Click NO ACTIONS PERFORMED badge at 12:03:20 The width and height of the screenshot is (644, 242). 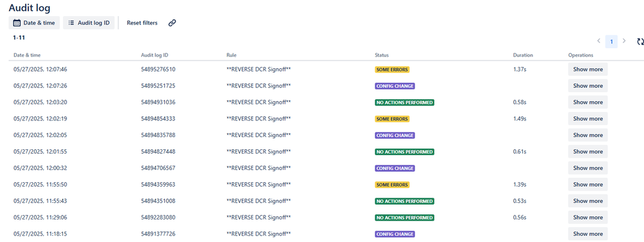405,102
